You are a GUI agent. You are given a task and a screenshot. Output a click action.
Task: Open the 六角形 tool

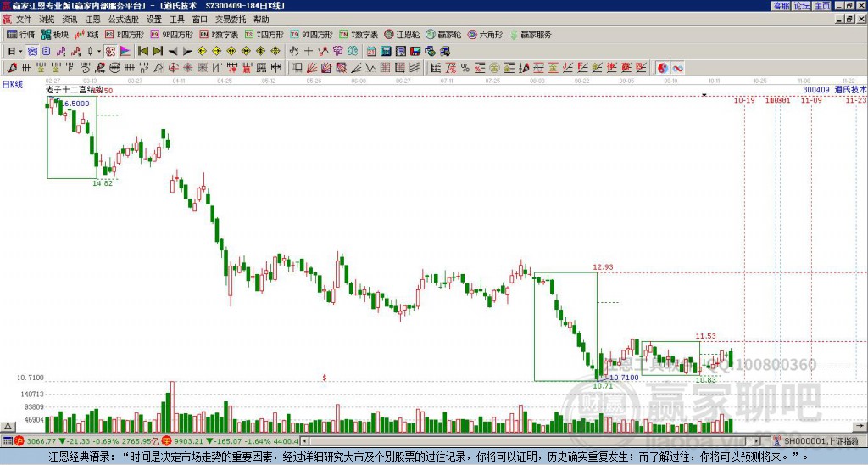(x=485, y=34)
